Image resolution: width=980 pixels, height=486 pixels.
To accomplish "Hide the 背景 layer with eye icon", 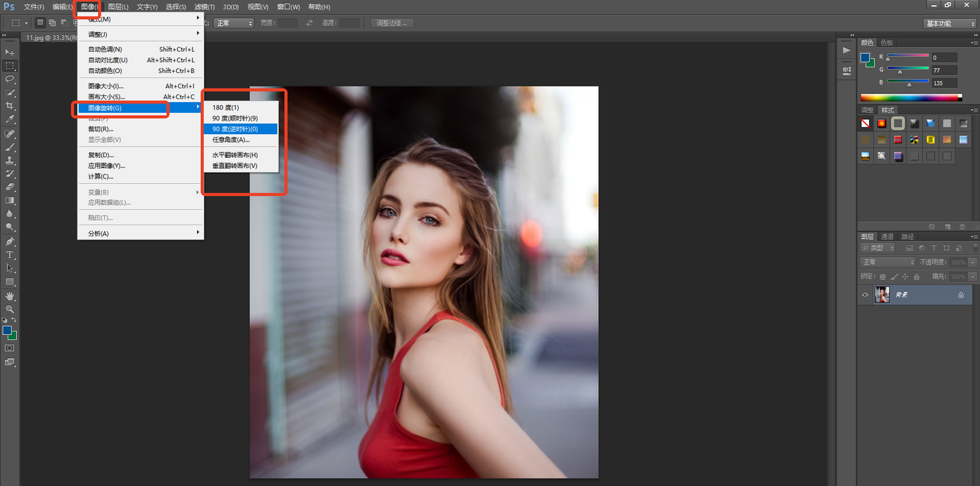I will 865,295.
